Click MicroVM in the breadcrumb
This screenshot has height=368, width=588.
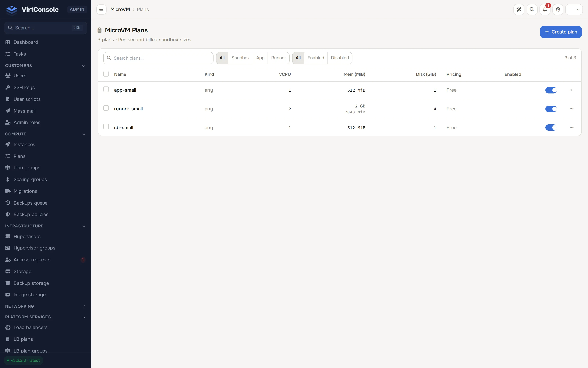point(120,10)
